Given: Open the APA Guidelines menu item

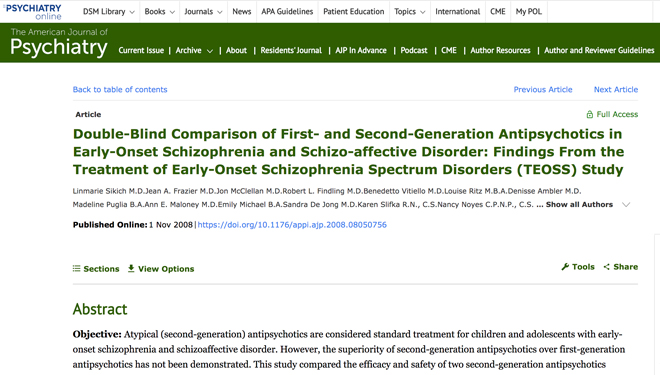Looking at the screenshot, I should click(287, 12).
